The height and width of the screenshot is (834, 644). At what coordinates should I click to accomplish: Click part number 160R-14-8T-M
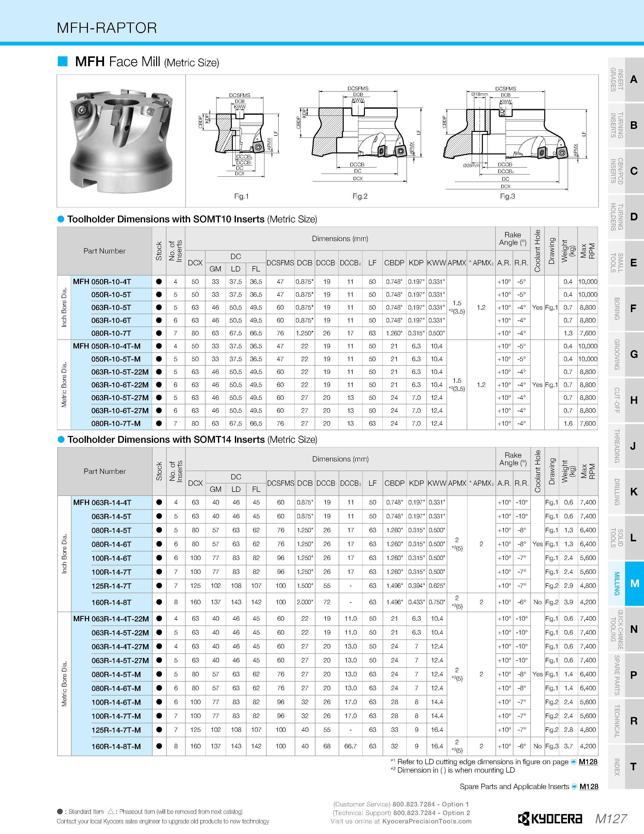click(x=116, y=746)
